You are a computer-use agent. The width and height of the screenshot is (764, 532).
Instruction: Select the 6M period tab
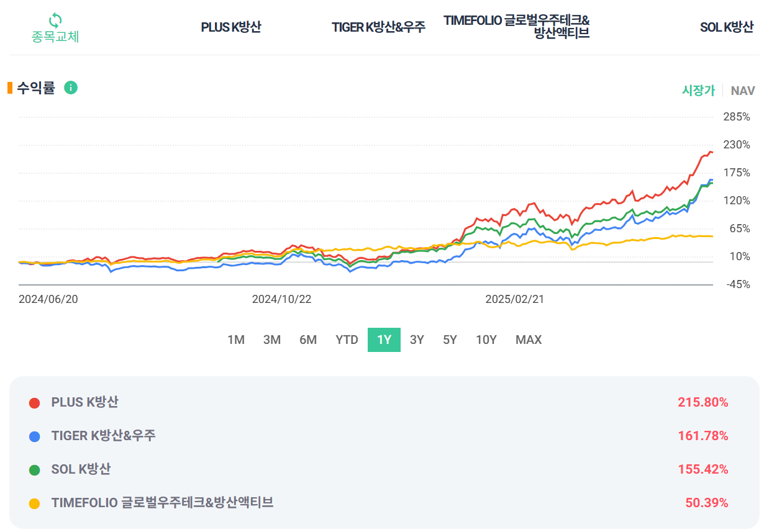point(308,340)
